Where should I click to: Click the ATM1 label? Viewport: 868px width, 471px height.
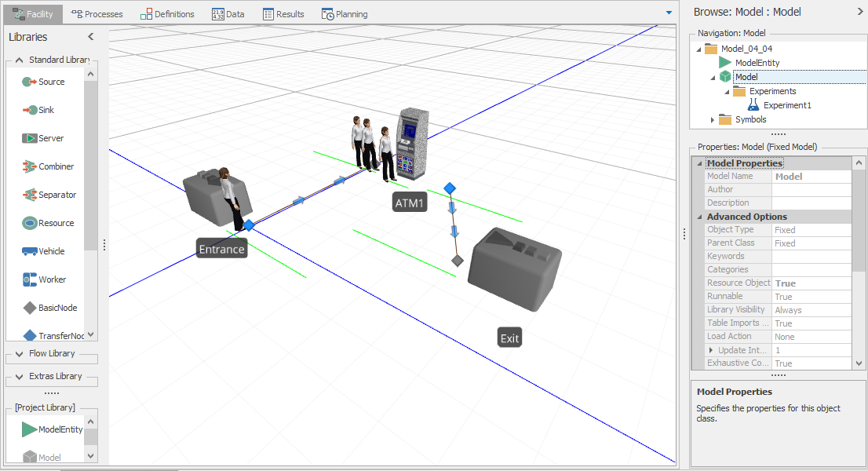coord(409,203)
